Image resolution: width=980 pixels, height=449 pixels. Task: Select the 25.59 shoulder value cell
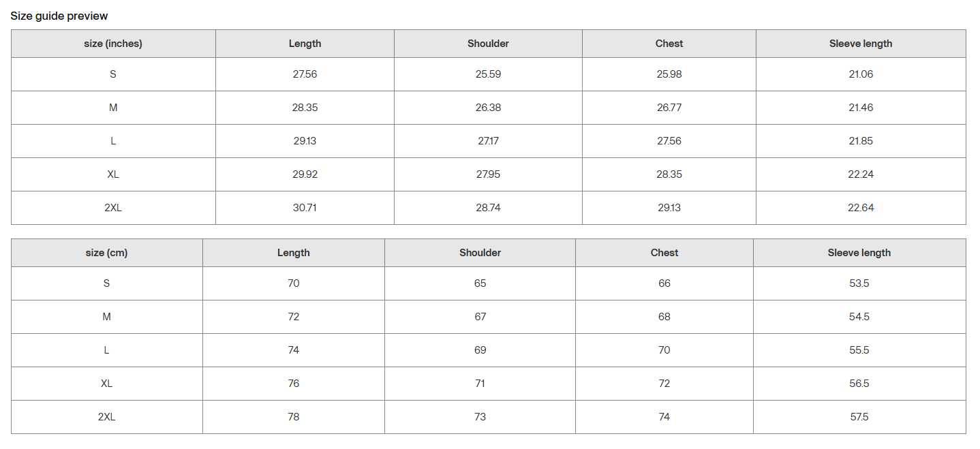point(488,74)
